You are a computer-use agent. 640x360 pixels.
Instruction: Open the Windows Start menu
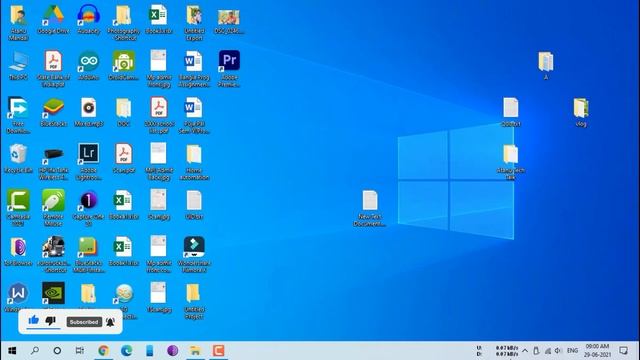[x=12, y=351]
